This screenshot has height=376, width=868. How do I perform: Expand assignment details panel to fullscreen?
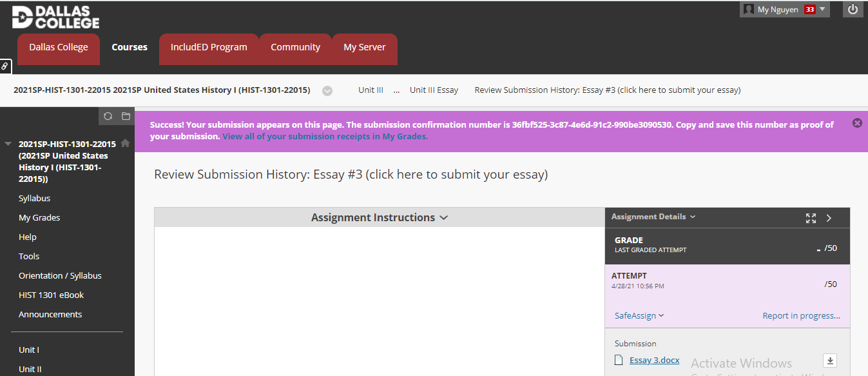811,218
